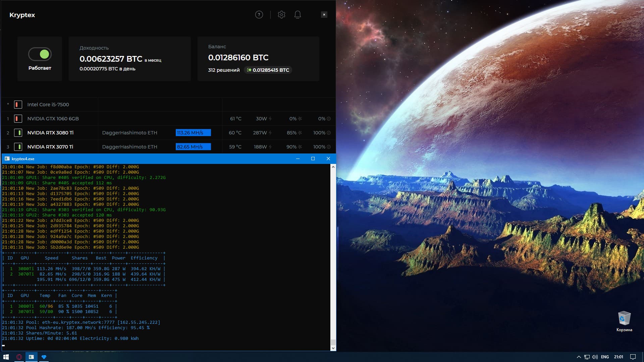Click the power bolt icon next to 287W
The image size is (644, 362).
(x=270, y=133)
